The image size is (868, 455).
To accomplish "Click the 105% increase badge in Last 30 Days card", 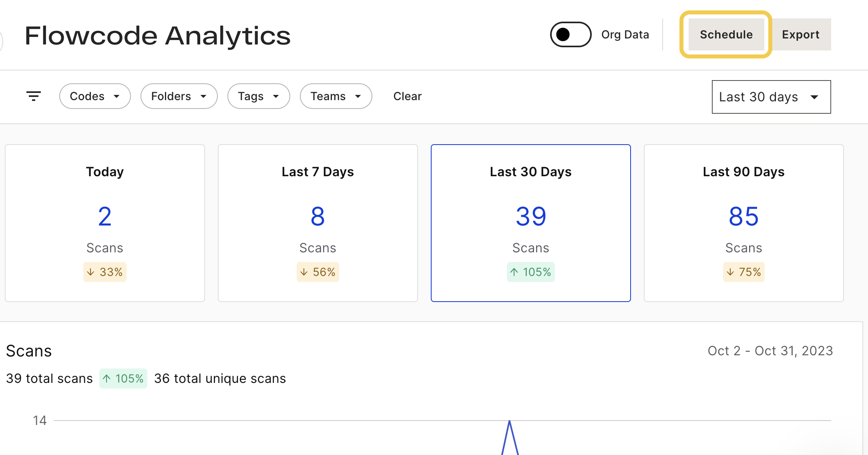I will click(531, 272).
